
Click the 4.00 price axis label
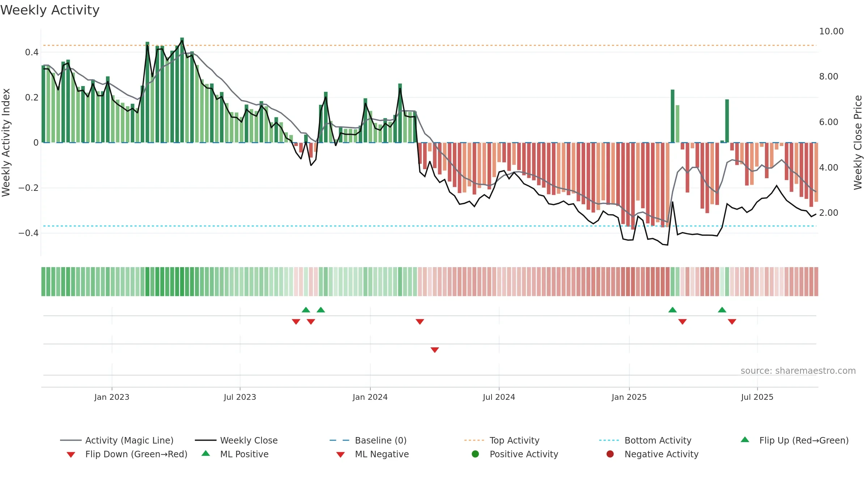coord(828,168)
